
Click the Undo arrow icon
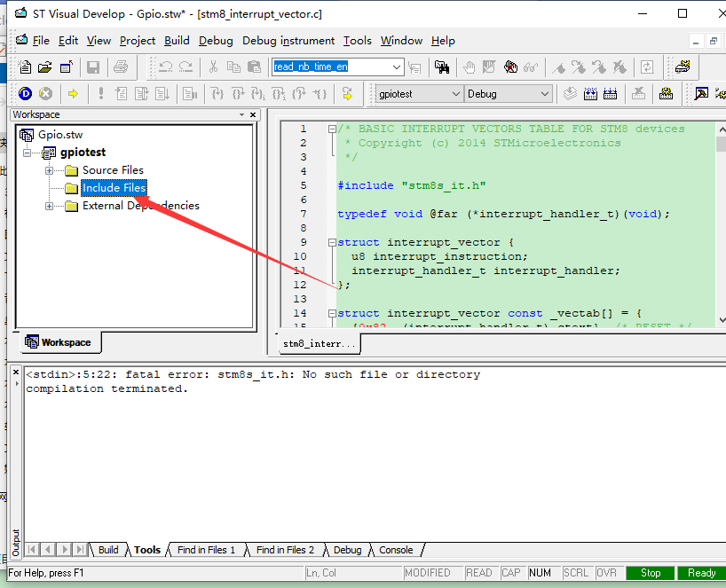165,67
